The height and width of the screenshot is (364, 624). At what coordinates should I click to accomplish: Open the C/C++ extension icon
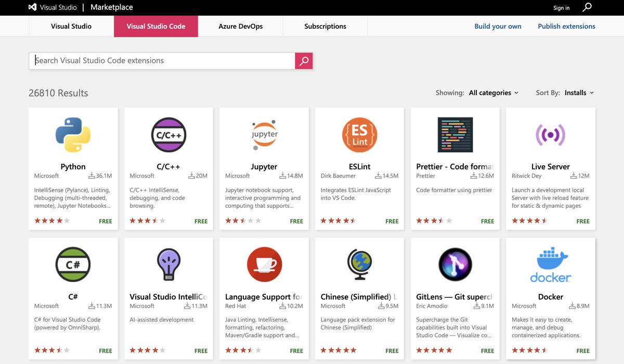168,135
